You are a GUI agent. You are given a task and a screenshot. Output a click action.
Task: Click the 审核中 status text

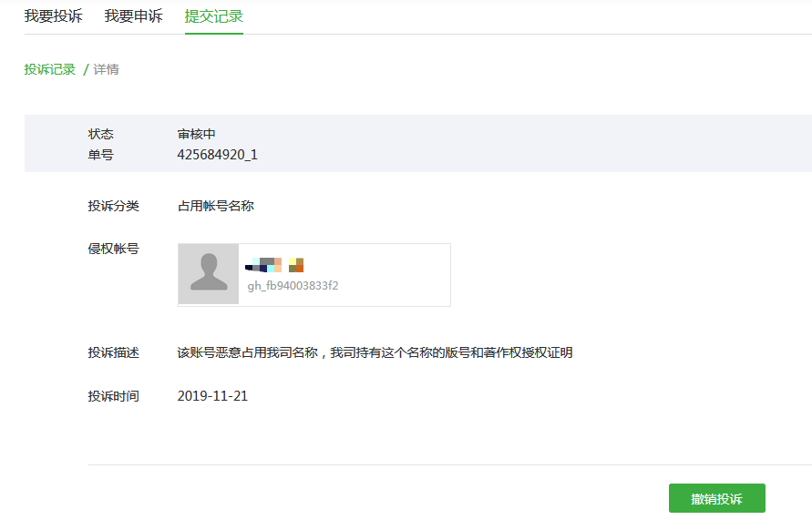[196, 134]
